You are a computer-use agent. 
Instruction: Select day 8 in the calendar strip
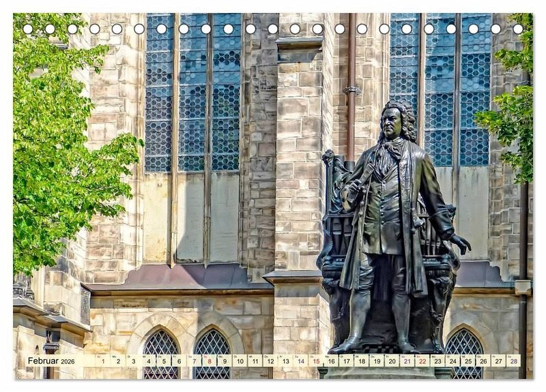click(x=209, y=361)
